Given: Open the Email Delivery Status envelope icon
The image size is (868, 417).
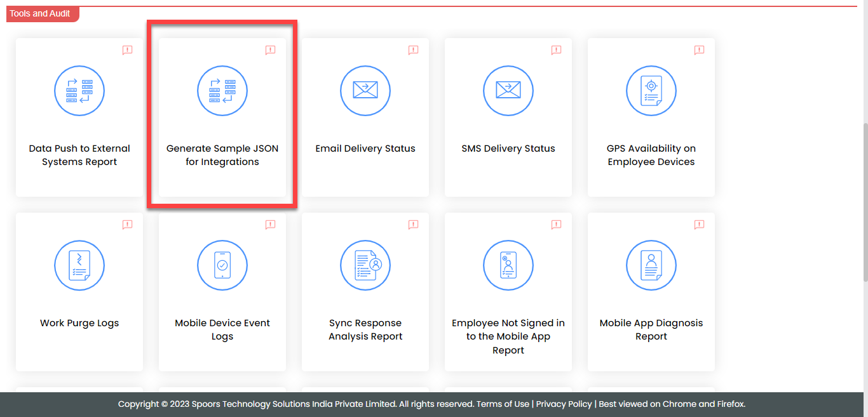Looking at the screenshot, I should point(365,91).
